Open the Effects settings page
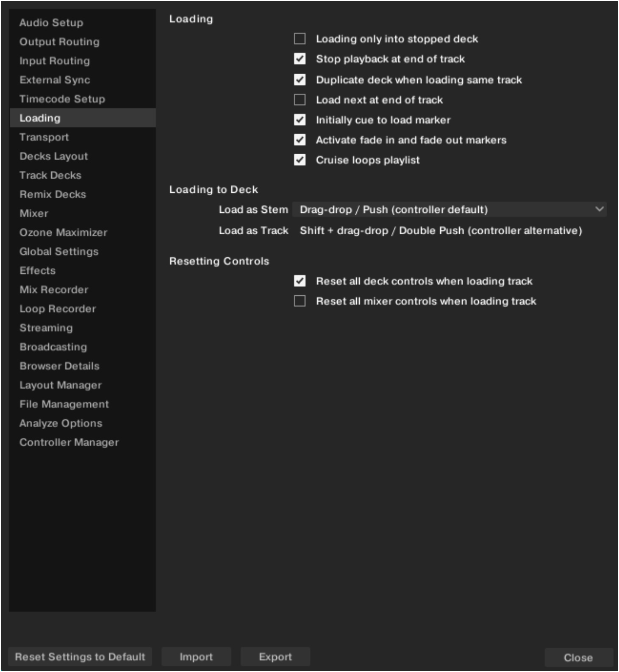This screenshot has height=672, width=619. click(38, 270)
